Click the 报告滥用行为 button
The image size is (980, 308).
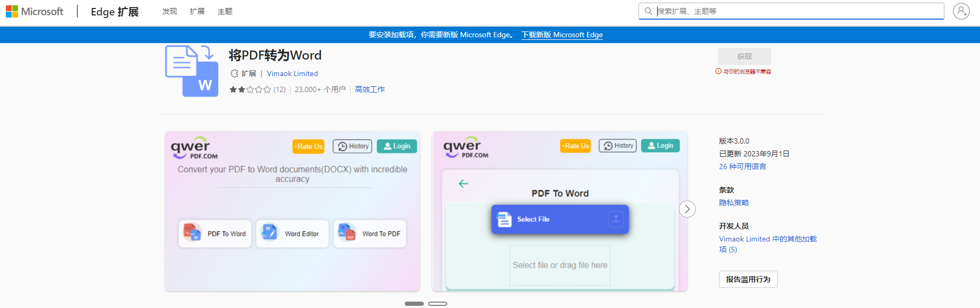coord(748,279)
